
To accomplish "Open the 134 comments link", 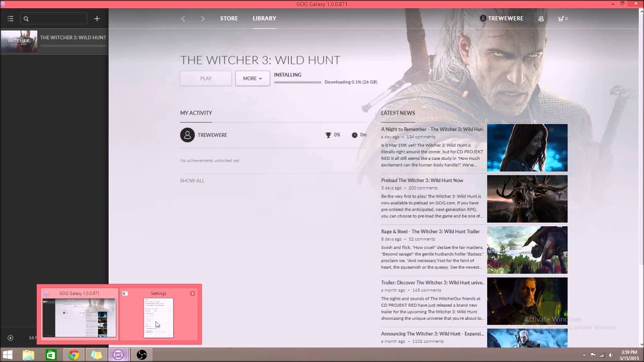I will click(x=421, y=137).
